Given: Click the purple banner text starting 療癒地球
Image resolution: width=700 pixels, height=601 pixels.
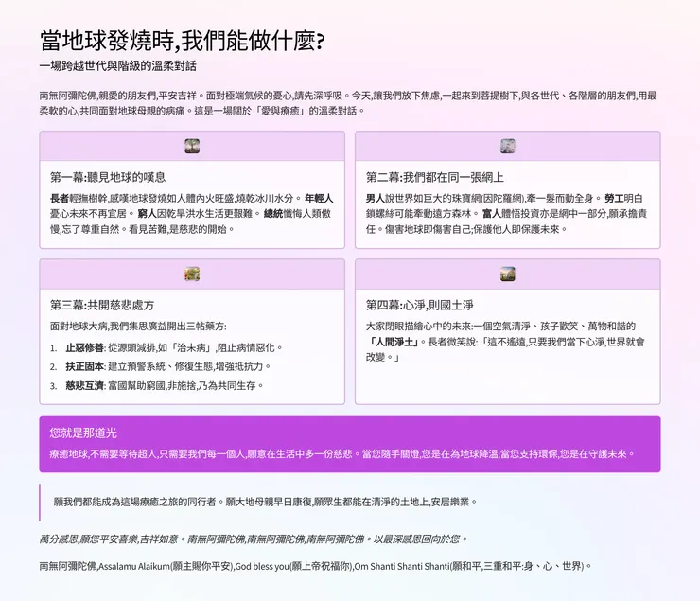Looking at the screenshot, I should click(x=342, y=454).
